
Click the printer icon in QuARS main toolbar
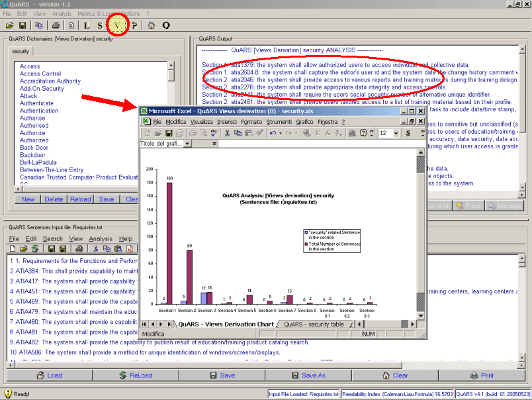[x=56, y=25]
